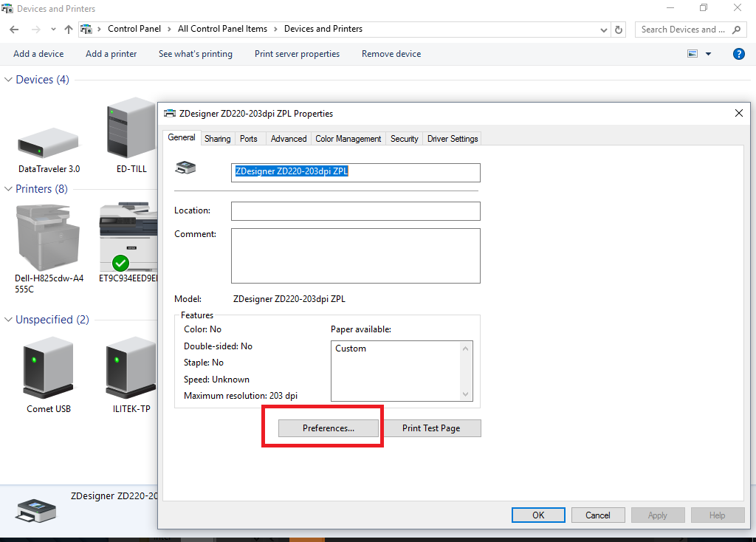Open the Help icon in toolbar
Viewport: 756px width, 542px height.
(738, 54)
